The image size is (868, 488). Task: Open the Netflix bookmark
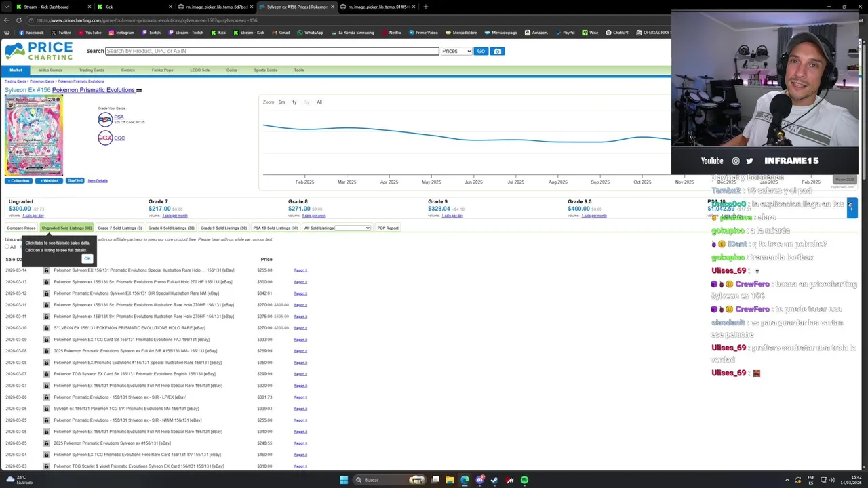coord(391,33)
